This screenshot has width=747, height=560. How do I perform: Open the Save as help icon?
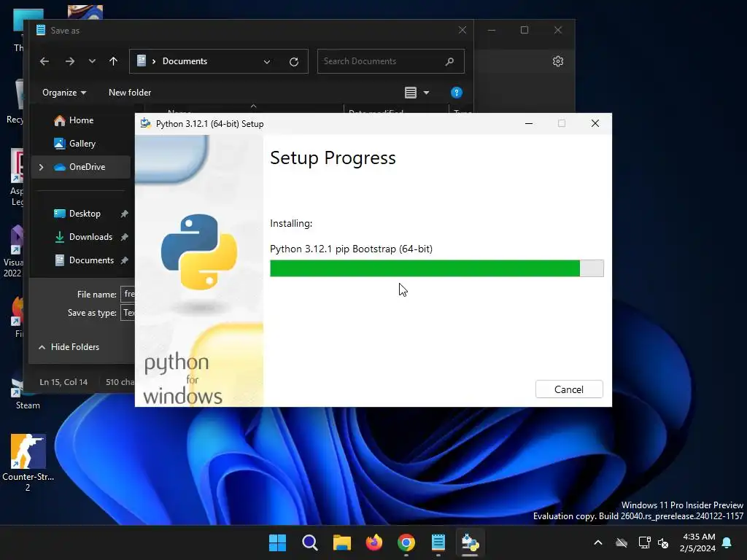coord(457,93)
